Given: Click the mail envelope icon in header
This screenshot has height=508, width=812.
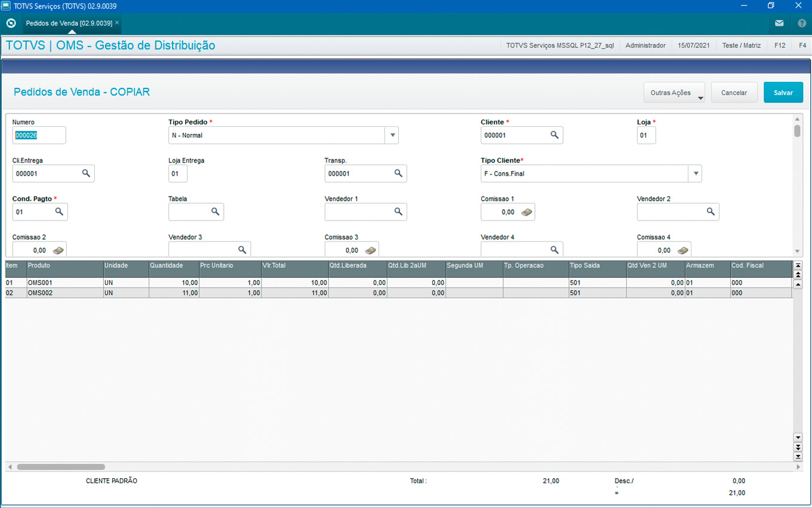Looking at the screenshot, I should coord(779,23).
